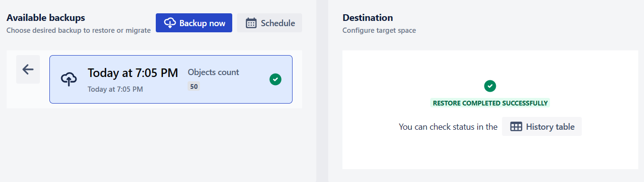Click the Objects count badge showing 50
Viewport: 644px width, 182px height.
pos(194,86)
